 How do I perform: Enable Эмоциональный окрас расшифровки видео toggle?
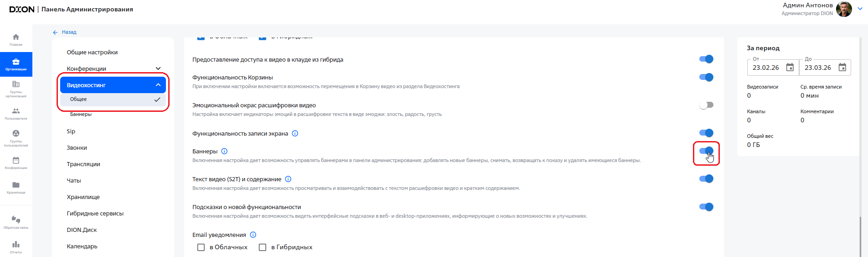pos(706,105)
